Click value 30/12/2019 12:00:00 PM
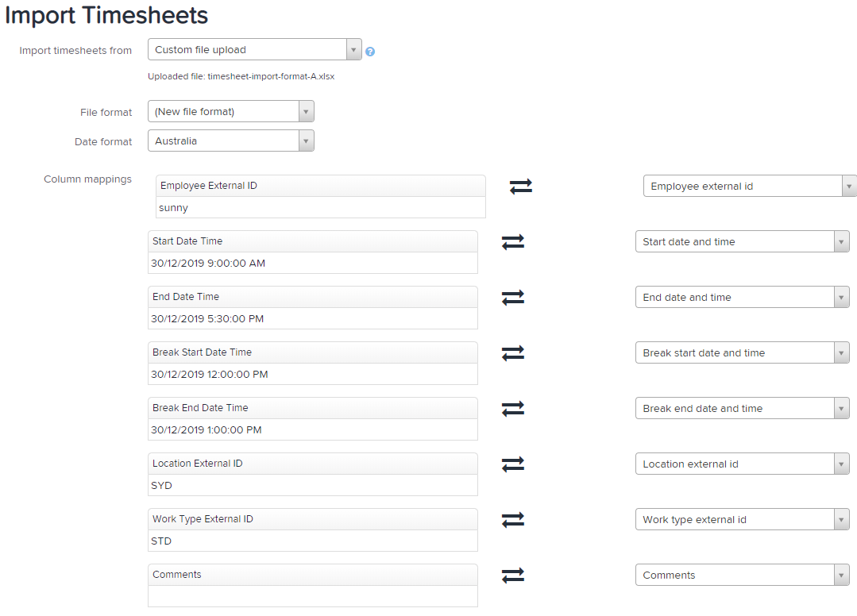857x616 pixels. 313,374
